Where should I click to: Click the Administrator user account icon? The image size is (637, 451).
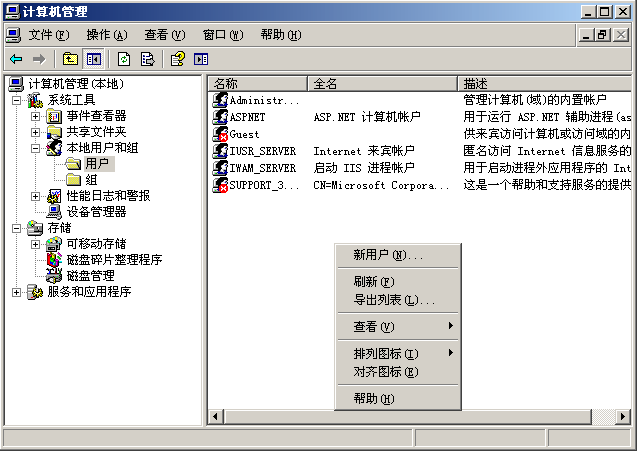pos(220,100)
